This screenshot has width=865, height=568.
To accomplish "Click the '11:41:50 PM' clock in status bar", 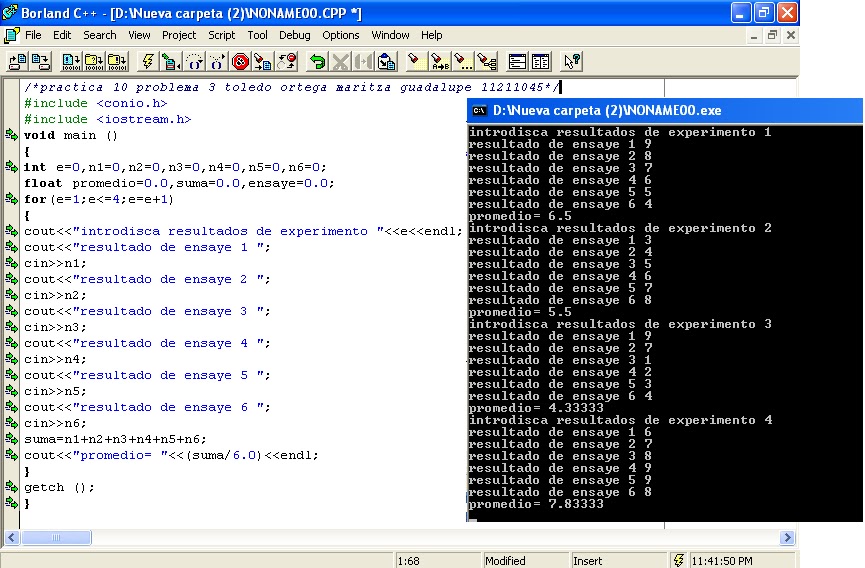I will [722, 561].
